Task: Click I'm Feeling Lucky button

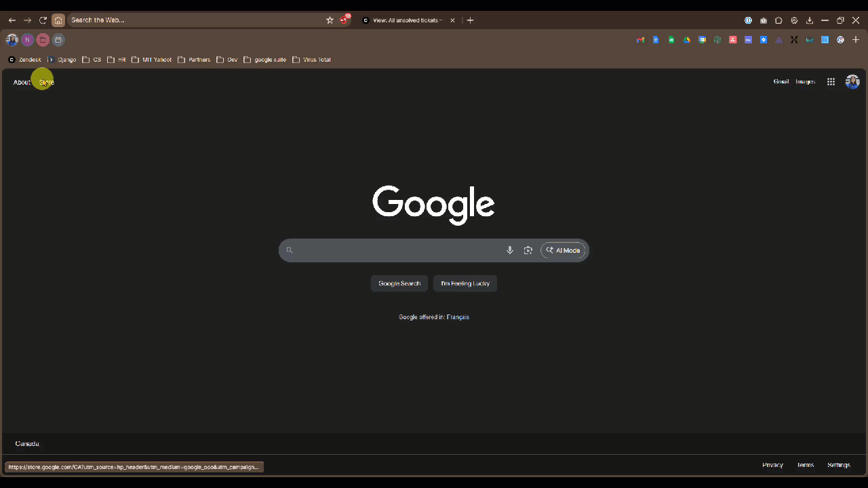Action: point(465,283)
